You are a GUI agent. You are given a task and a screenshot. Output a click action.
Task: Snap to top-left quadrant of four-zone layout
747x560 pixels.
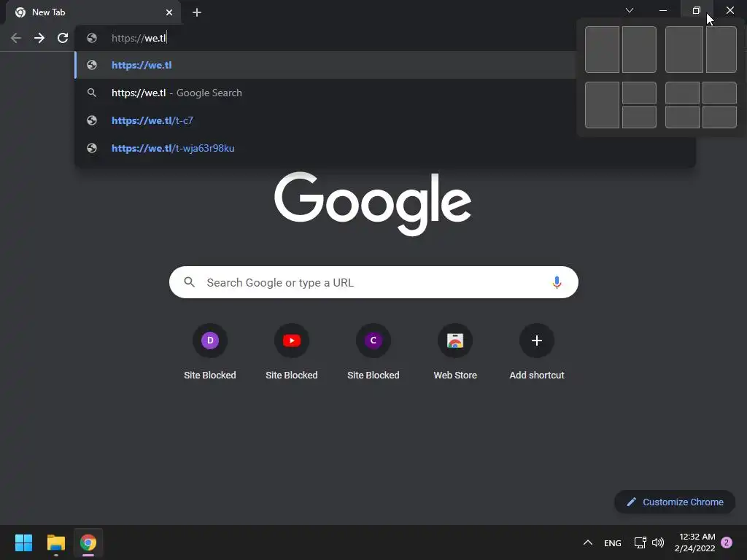(x=682, y=93)
